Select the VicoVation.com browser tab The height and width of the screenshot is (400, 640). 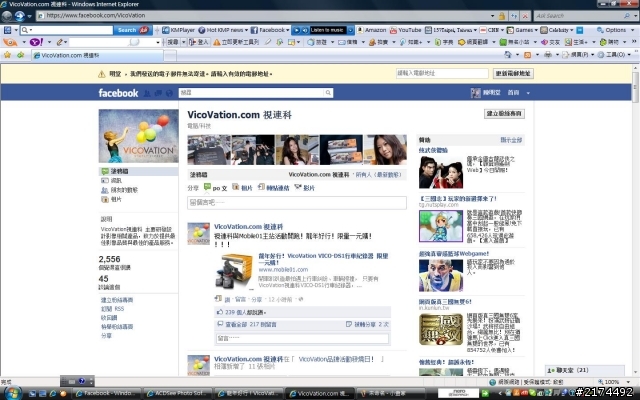click(x=97, y=55)
